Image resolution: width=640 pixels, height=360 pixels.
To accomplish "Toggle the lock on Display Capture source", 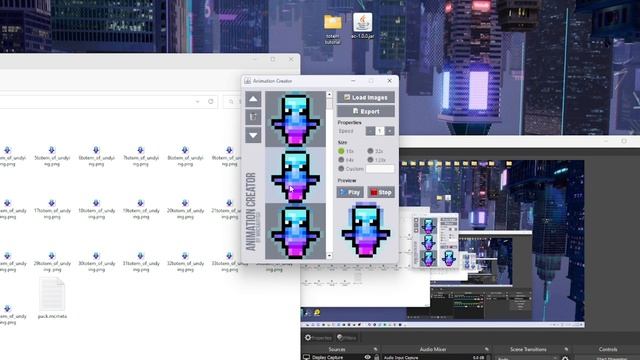I will (x=377, y=357).
